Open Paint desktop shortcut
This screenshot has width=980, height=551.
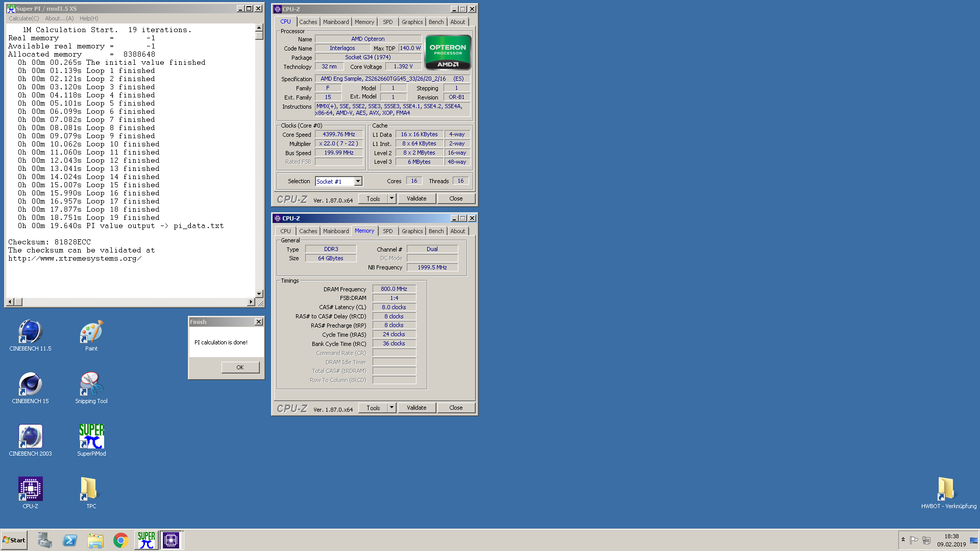tap(91, 335)
